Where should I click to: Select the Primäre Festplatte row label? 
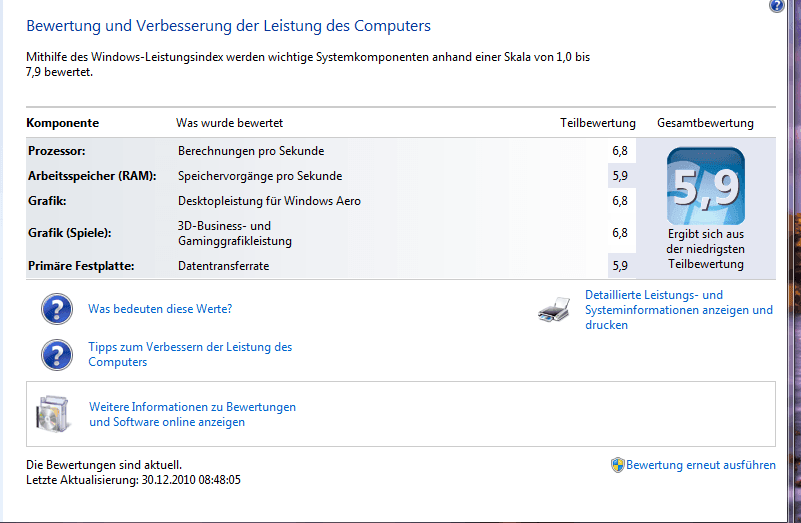(x=81, y=266)
